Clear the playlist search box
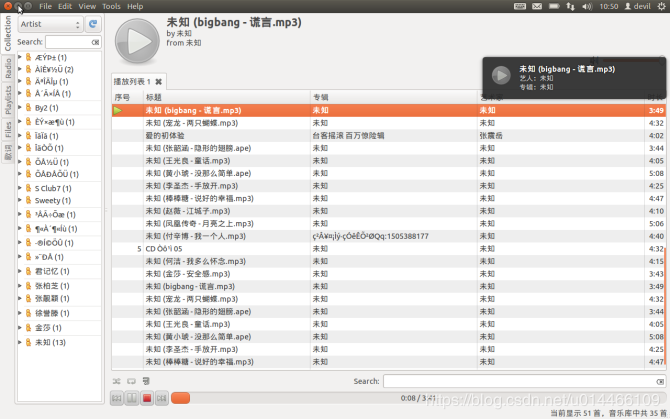Viewport: 670px width, 419px height. (660, 381)
